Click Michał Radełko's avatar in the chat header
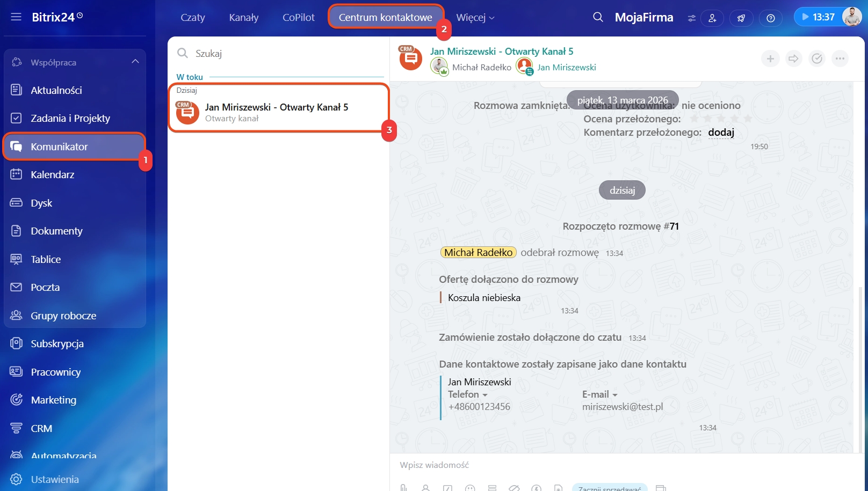 [x=439, y=67]
